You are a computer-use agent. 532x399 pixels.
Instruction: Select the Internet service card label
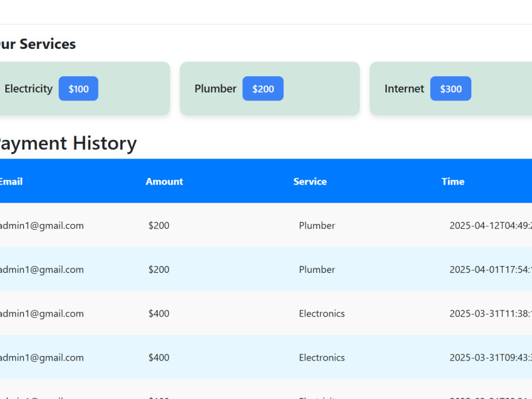point(404,88)
